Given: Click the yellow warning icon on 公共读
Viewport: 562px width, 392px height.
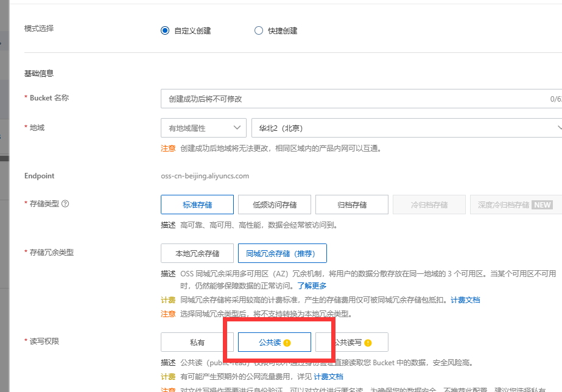Looking at the screenshot, I should point(287,343).
